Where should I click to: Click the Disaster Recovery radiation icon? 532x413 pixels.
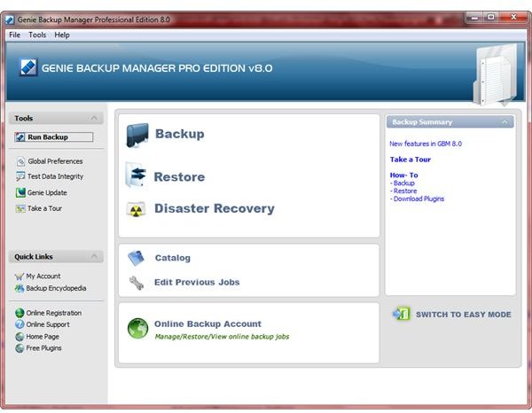(x=136, y=209)
